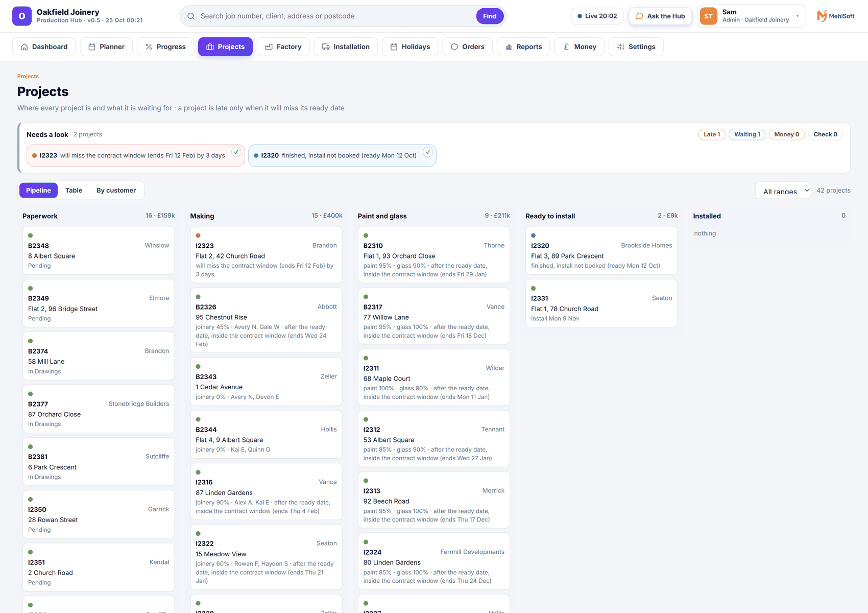
Task: Click the '42 projects' count text
Action: point(833,191)
